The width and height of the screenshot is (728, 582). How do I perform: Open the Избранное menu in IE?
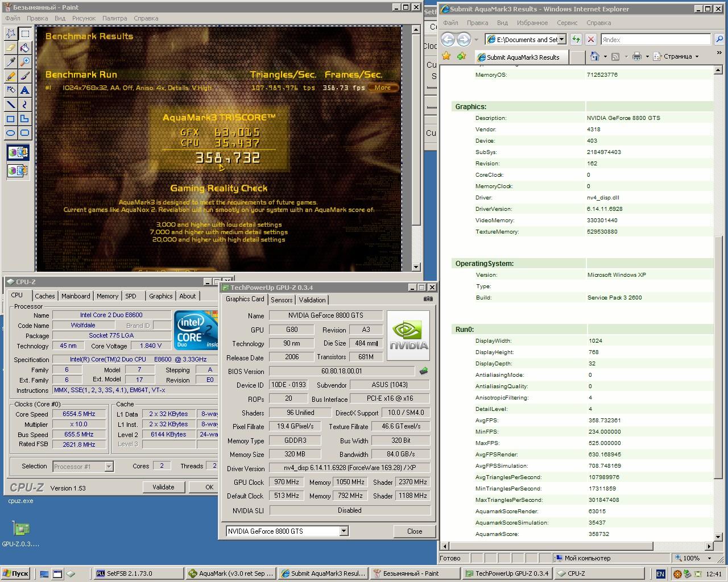(x=532, y=23)
